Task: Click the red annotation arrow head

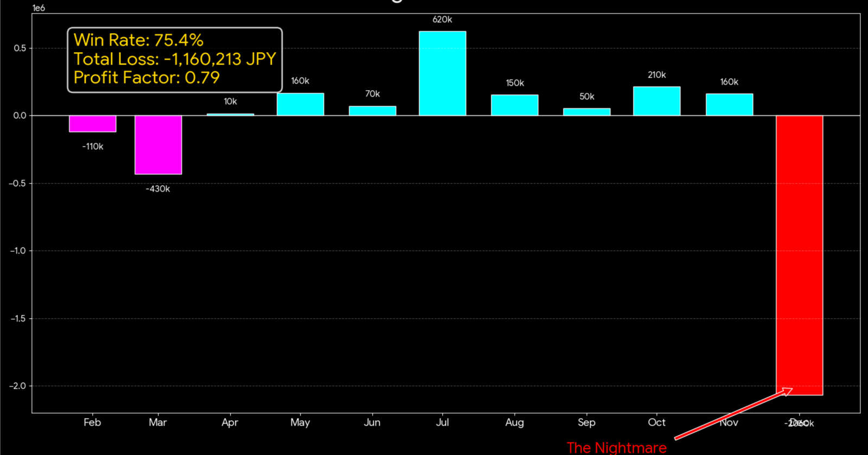Action: click(x=787, y=391)
